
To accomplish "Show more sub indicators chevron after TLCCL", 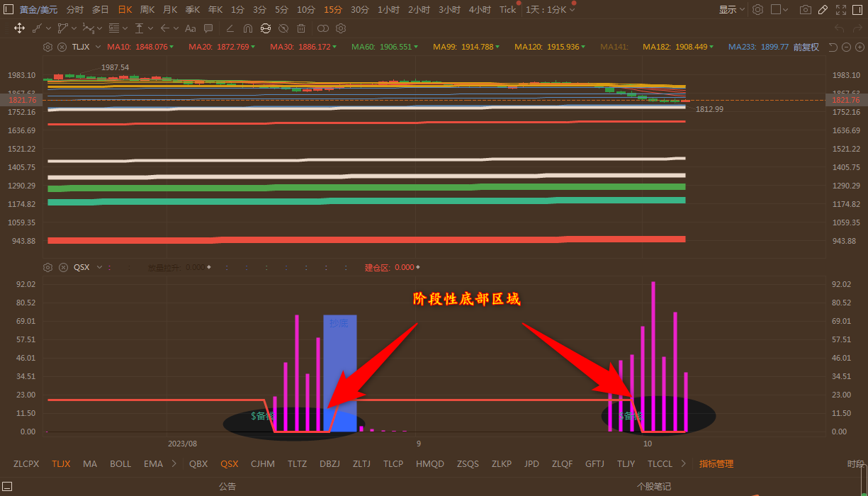I will tap(683, 464).
